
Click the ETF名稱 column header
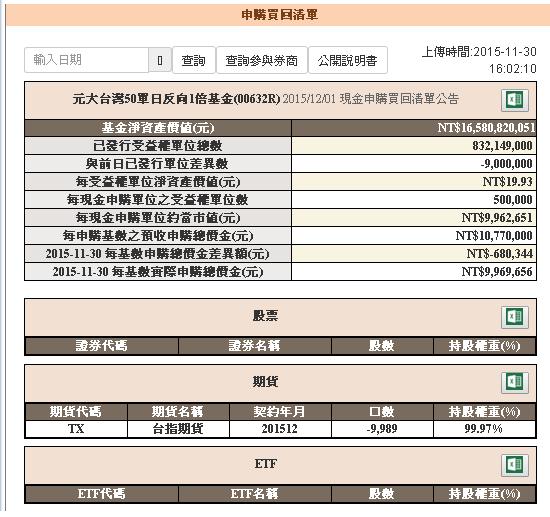[x=255, y=494]
